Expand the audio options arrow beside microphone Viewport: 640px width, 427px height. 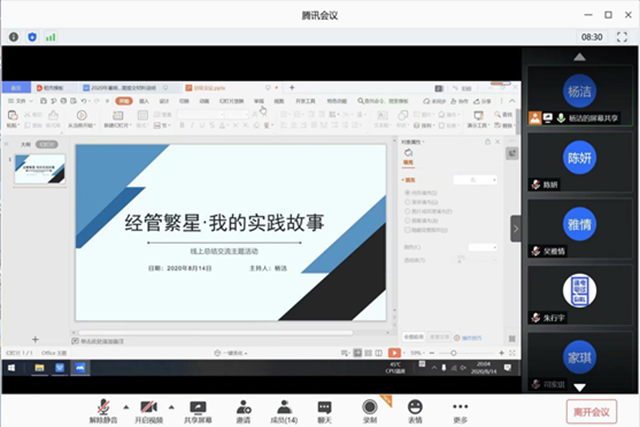tap(125, 406)
